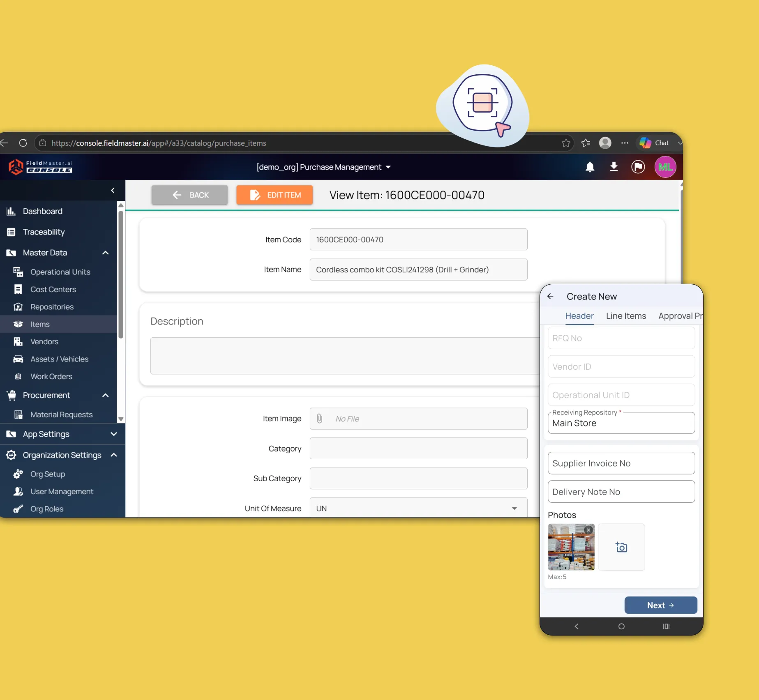Switch to the Line Items tab
The width and height of the screenshot is (759, 700).
[626, 316]
